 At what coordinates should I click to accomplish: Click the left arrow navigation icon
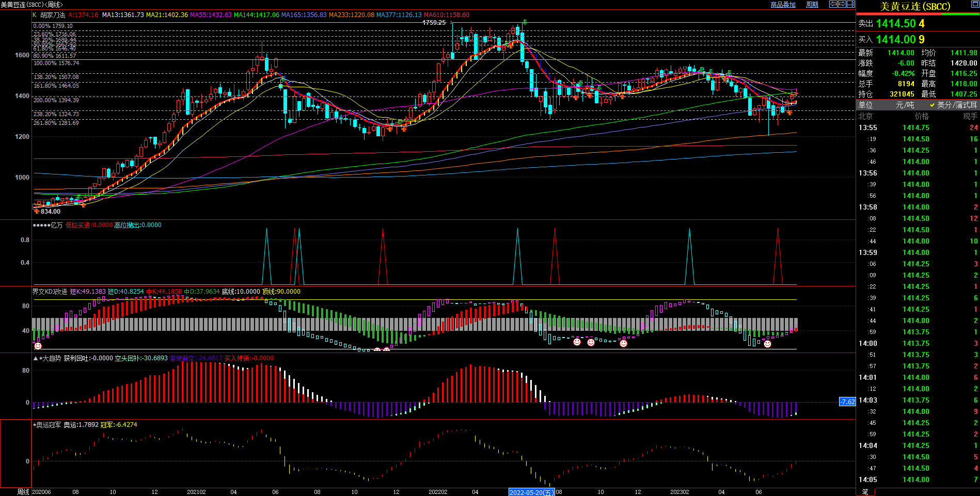(x=833, y=4)
